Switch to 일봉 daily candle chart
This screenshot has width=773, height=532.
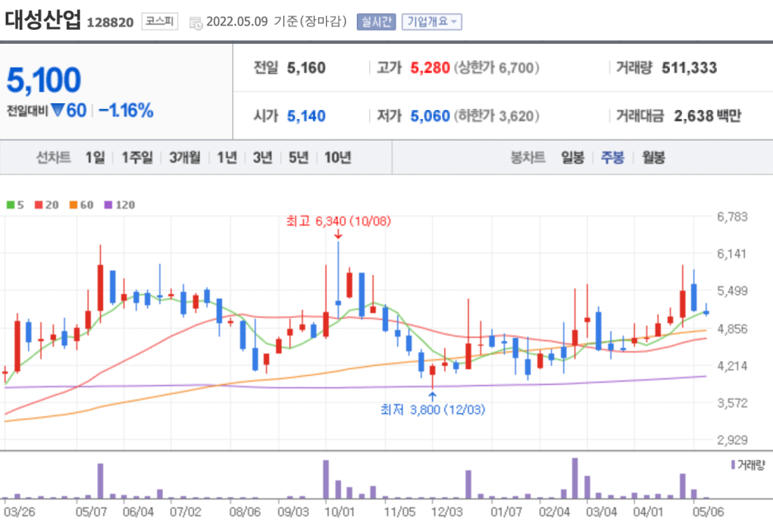click(573, 158)
